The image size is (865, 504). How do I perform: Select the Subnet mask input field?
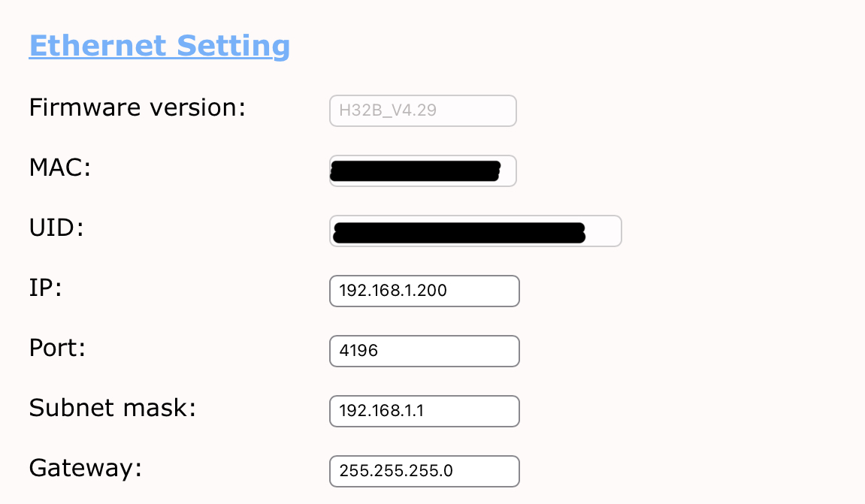point(424,411)
